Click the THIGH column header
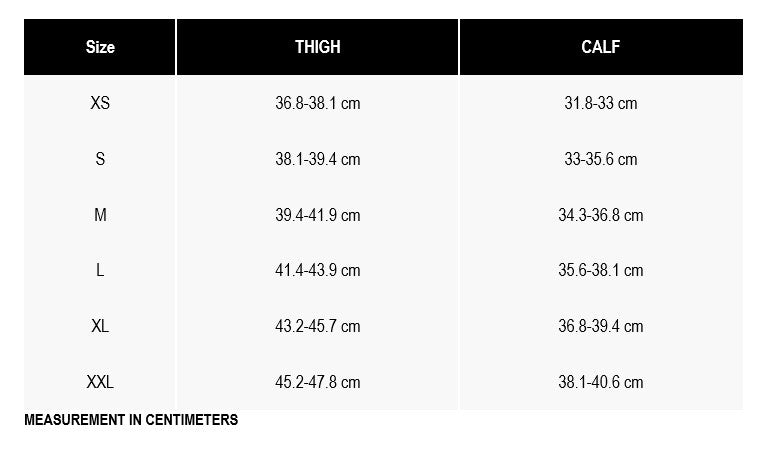 click(317, 47)
